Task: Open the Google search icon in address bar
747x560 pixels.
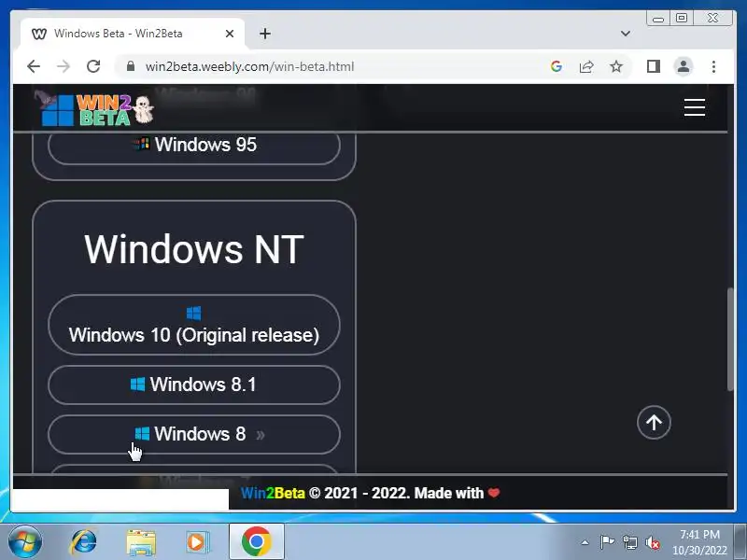Action: pyautogui.click(x=556, y=66)
